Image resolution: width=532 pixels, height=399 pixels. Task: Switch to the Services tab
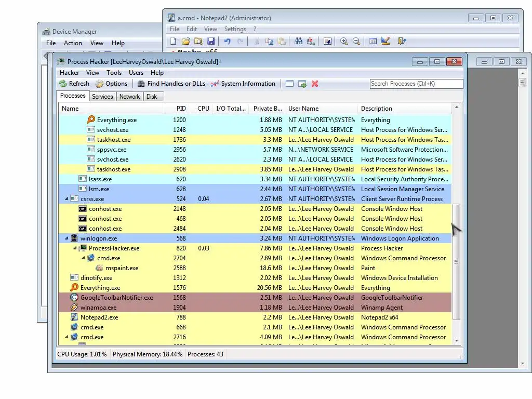pyautogui.click(x=102, y=96)
